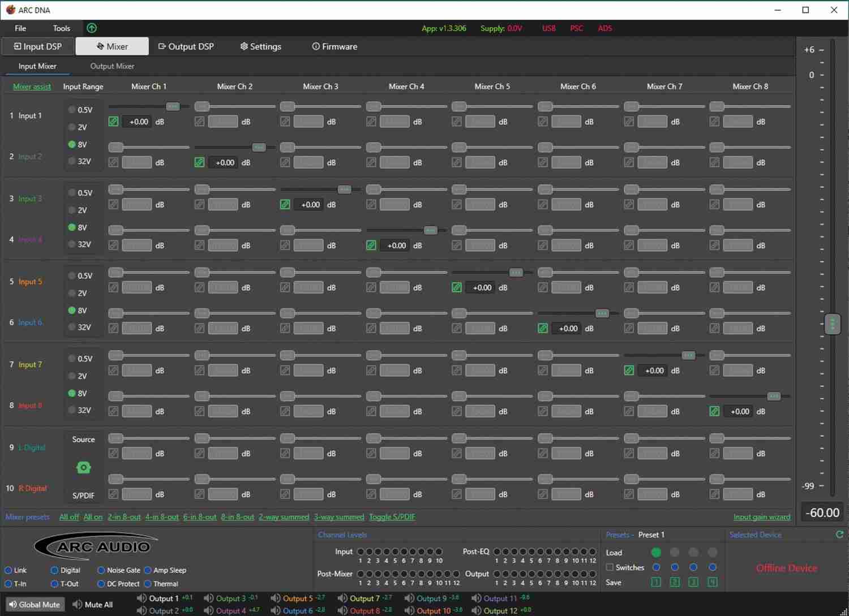Open the Mixer assist link
The width and height of the screenshot is (849, 616).
pyautogui.click(x=32, y=87)
